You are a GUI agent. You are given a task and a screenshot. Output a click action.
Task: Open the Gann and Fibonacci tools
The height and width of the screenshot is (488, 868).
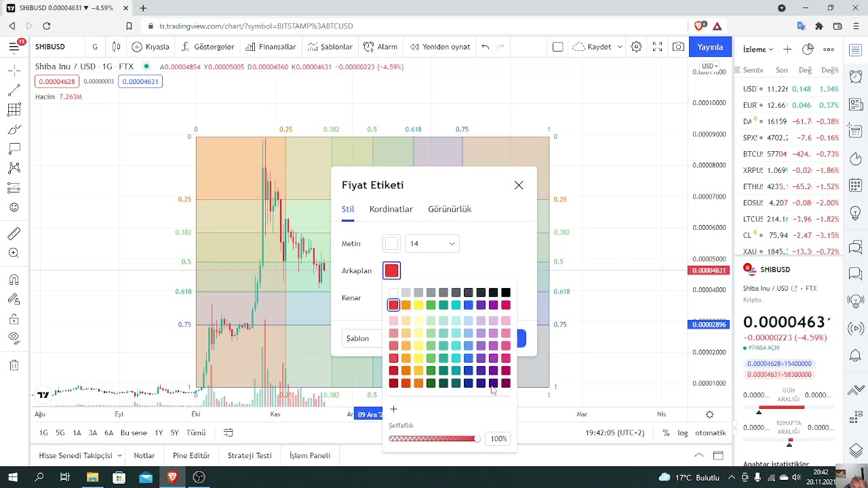point(14,110)
